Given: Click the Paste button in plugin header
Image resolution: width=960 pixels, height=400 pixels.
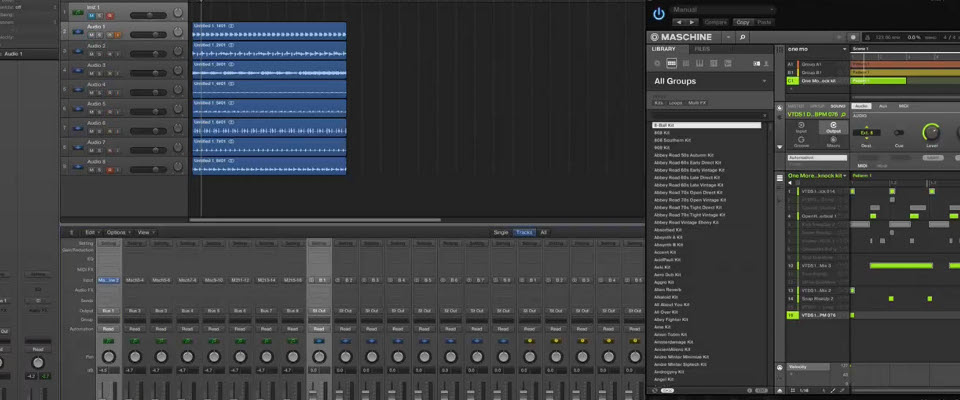Looking at the screenshot, I should [x=764, y=22].
